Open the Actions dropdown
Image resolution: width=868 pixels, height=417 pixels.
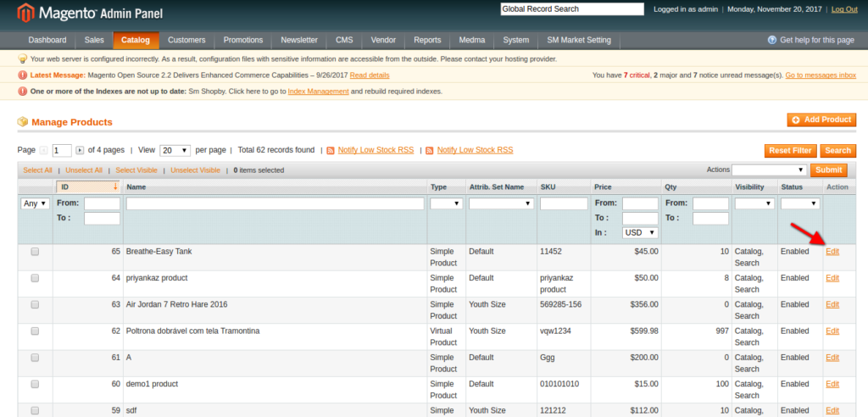point(770,170)
